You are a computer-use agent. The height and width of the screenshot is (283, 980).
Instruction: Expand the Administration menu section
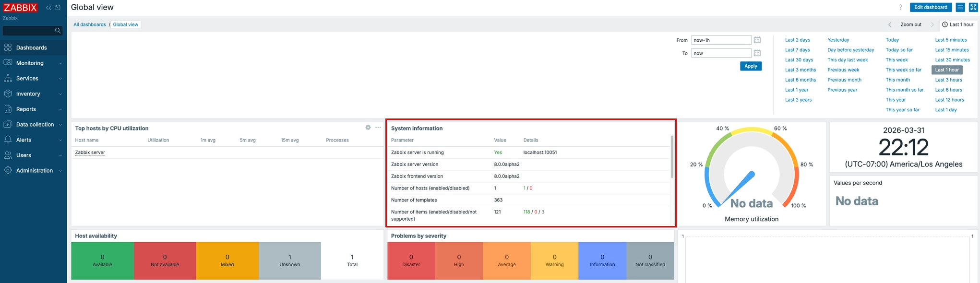pyautogui.click(x=35, y=171)
